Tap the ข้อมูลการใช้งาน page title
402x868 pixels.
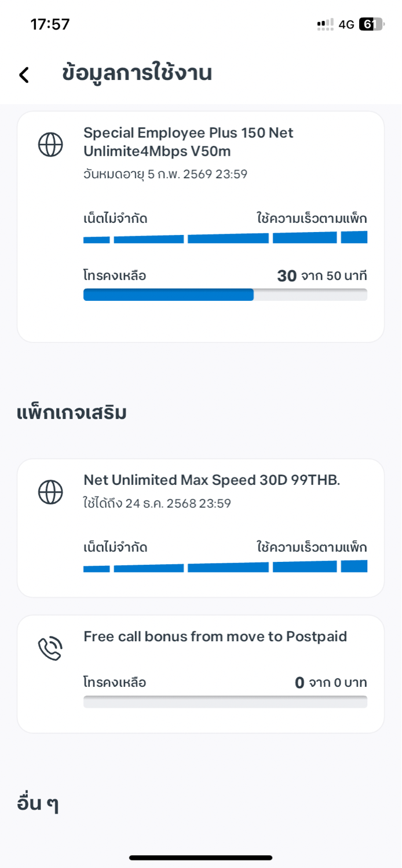point(137,73)
